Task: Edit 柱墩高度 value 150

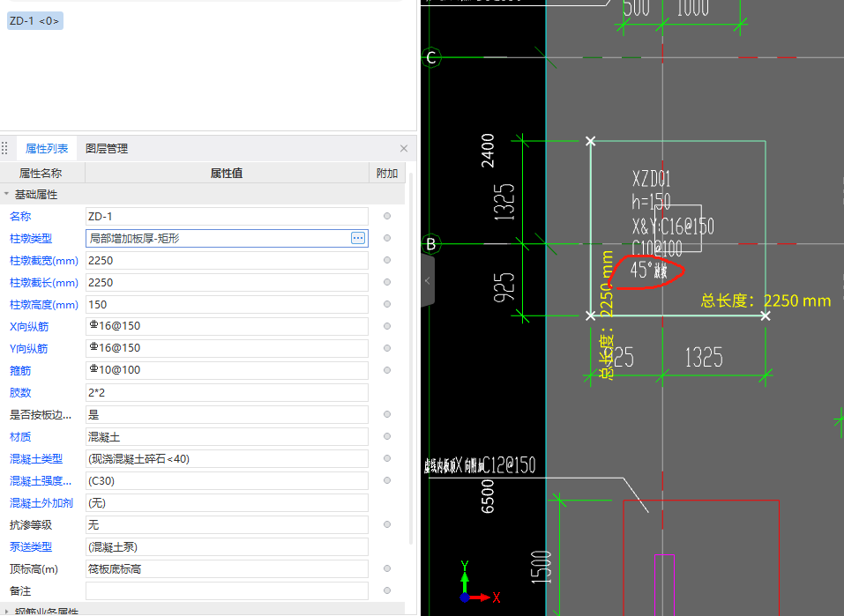Action: (227, 305)
